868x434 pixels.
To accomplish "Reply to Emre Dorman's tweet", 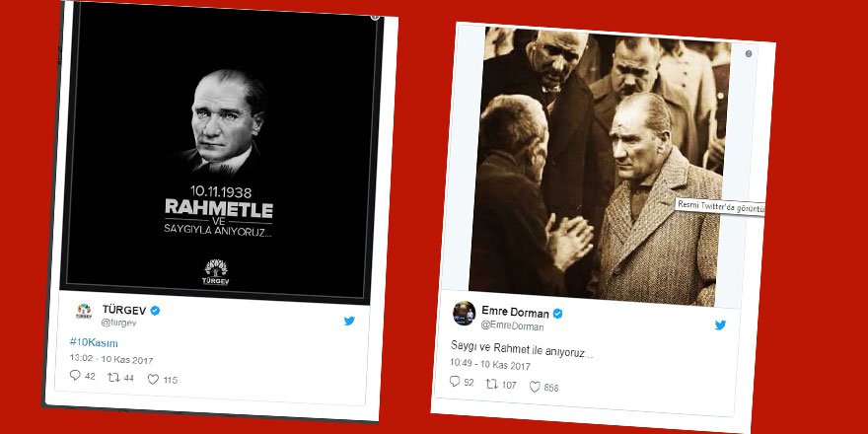I will [x=455, y=381].
